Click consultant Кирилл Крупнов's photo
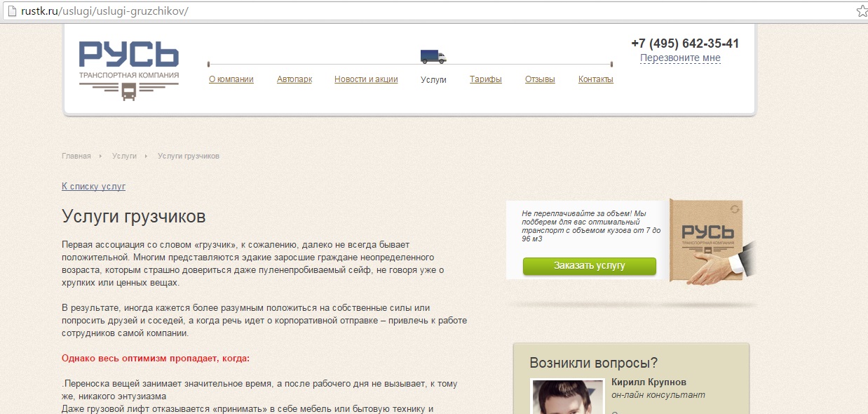The image size is (868, 414). pos(567,396)
